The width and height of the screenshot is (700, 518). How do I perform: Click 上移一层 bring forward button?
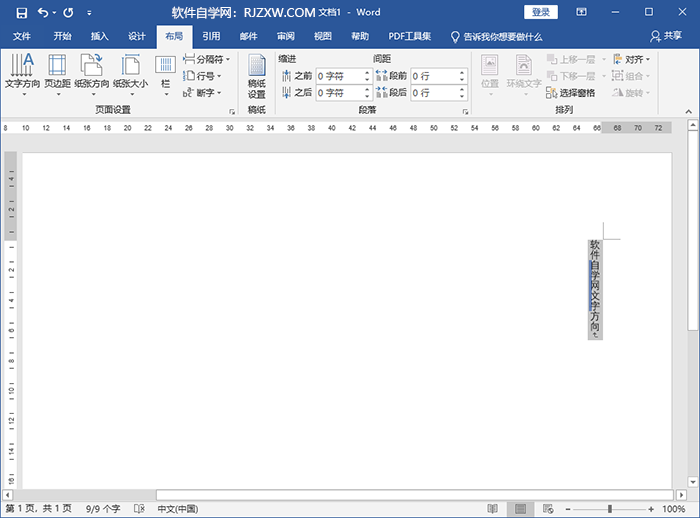click(571, 59)
